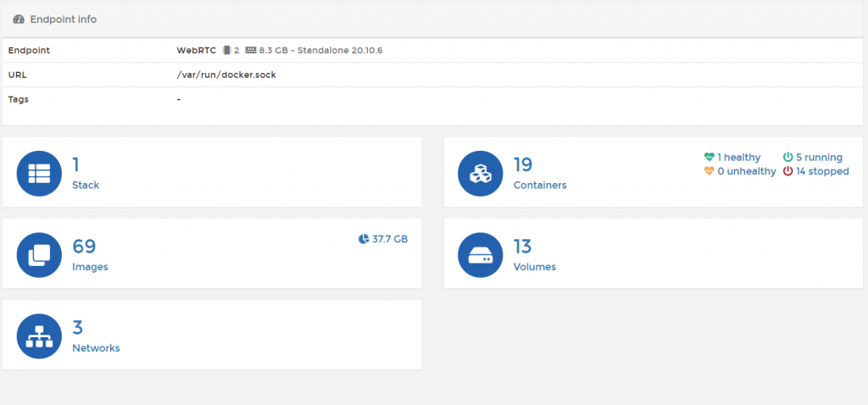Image resolution: width=868 pixels, height=405 pixels.
Task: Click the pie chart icon beside 37.7 GB
Action: [x=363, y=239]
